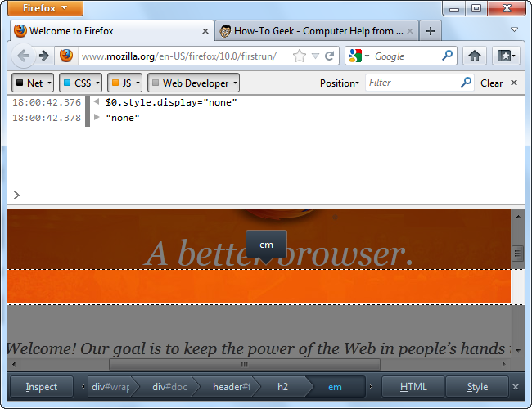The image size is (532, 409).
Task: Open the URL history dropdown arrow
Action: [316, 56]
